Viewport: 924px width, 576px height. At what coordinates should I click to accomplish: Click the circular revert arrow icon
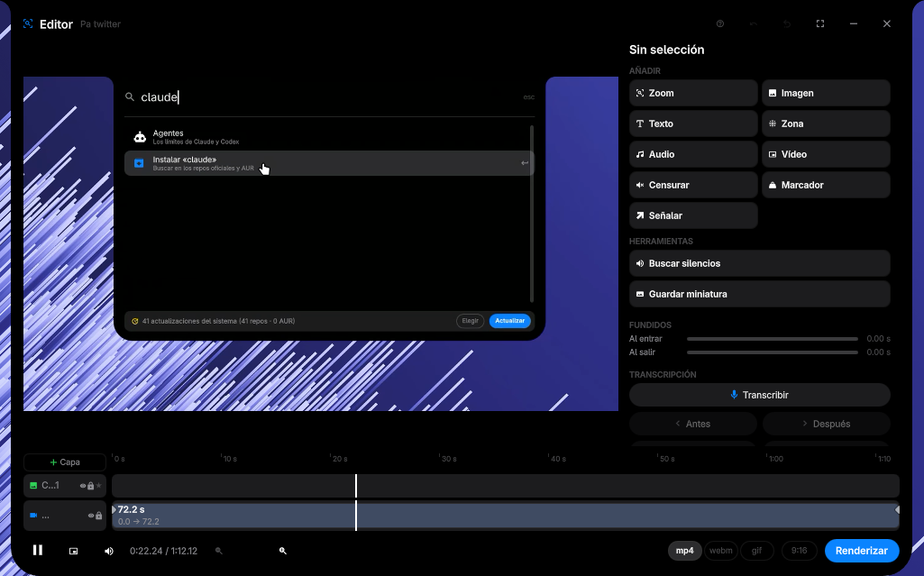[787, 23]
